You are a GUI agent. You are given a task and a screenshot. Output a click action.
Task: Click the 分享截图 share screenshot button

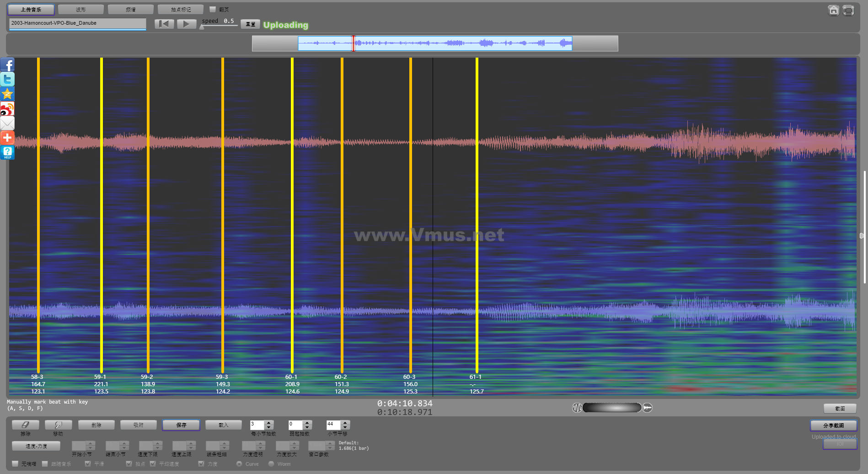(834, 426)
